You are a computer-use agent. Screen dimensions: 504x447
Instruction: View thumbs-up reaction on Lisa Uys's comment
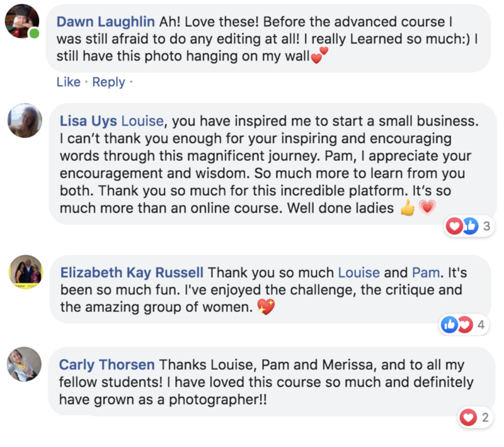click(470, 226)
